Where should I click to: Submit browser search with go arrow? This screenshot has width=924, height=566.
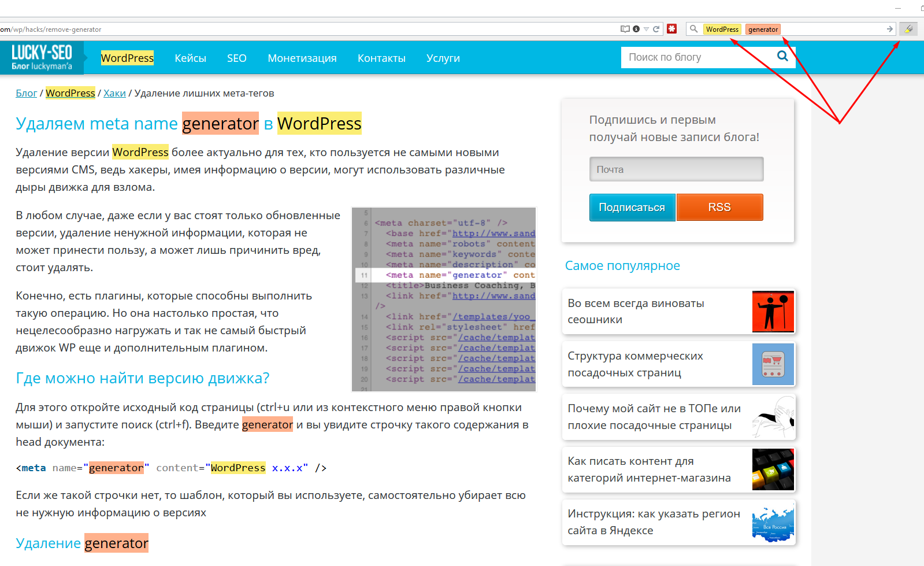[x=890, y=29]
